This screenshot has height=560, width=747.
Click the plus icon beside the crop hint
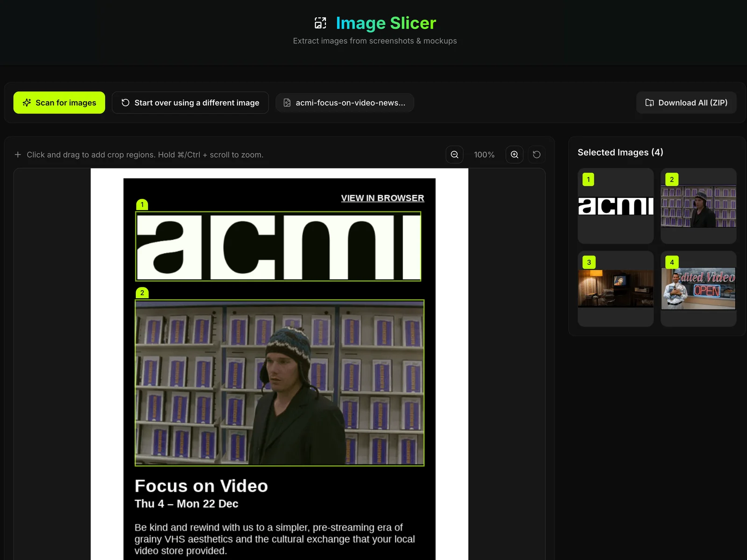tap(18, 154)
